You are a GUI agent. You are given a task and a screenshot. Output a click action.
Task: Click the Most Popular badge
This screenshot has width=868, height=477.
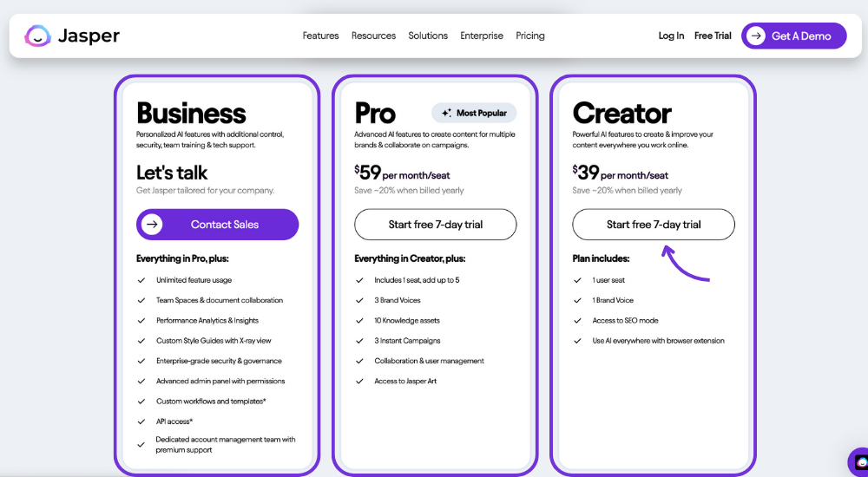click(474, 113)
